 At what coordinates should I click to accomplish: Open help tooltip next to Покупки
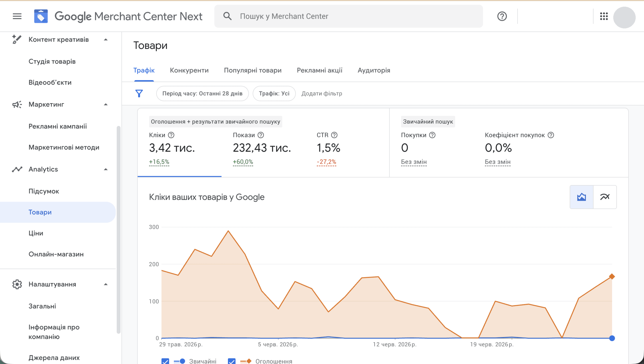432,135
